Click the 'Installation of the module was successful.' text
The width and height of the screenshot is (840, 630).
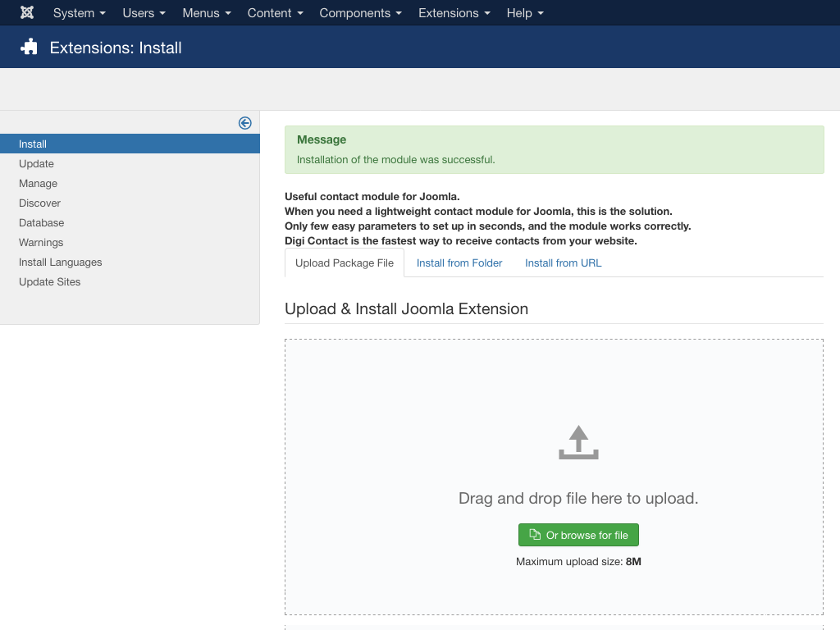[396, 160]
